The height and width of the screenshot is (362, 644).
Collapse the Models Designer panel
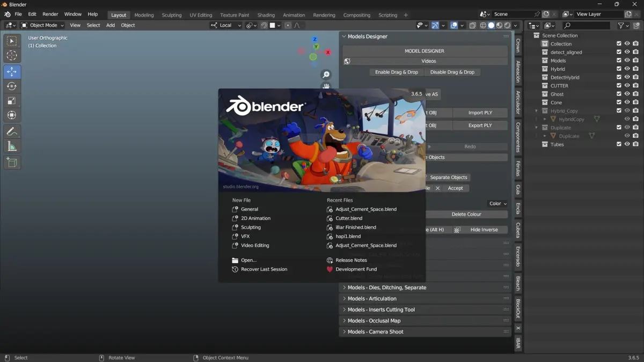pyautogui.click(x=344, y=36)
